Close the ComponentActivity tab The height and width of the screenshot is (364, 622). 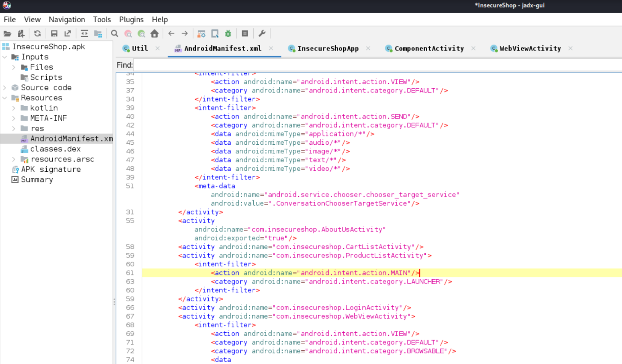(x=473, y=48)
